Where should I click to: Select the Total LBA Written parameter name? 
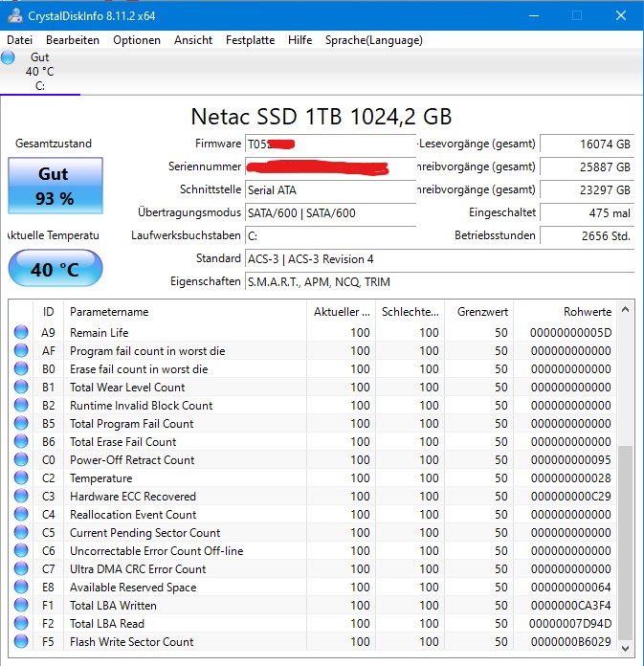[x=113, y=606]
